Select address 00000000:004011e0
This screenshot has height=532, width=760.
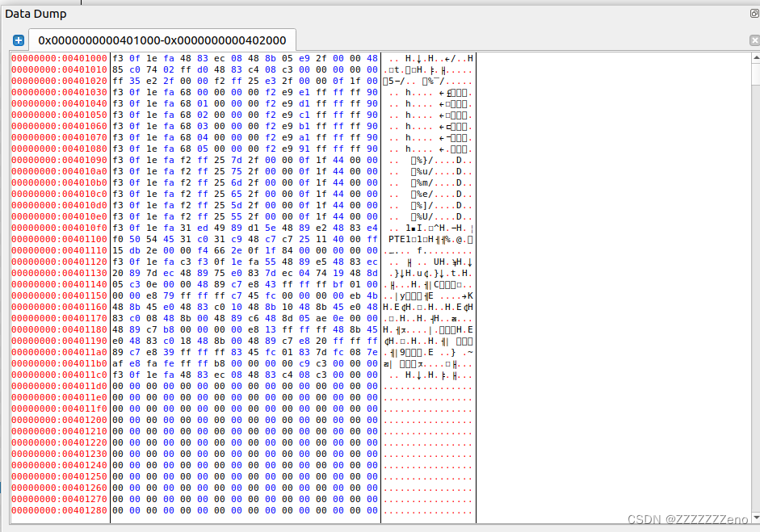(x=59, y=397)
